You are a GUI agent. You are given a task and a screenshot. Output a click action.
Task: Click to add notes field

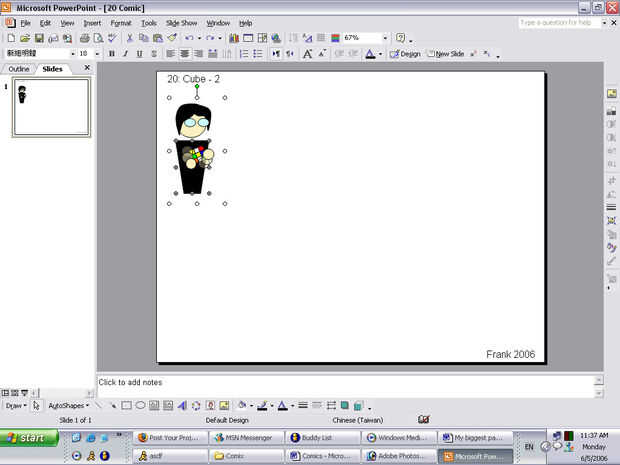coord(346,386)
